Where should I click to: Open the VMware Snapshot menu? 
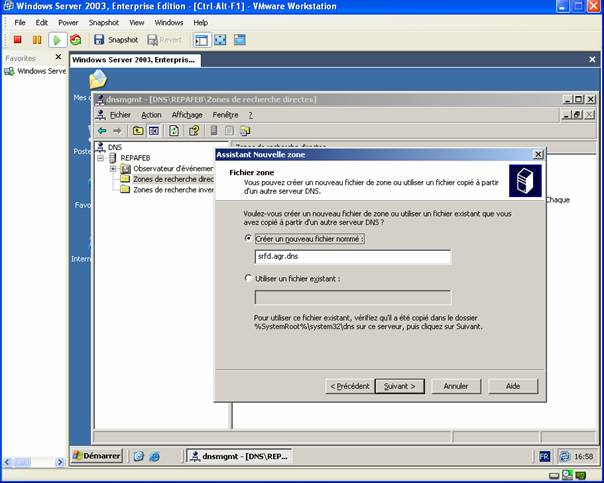coord(104,23)
